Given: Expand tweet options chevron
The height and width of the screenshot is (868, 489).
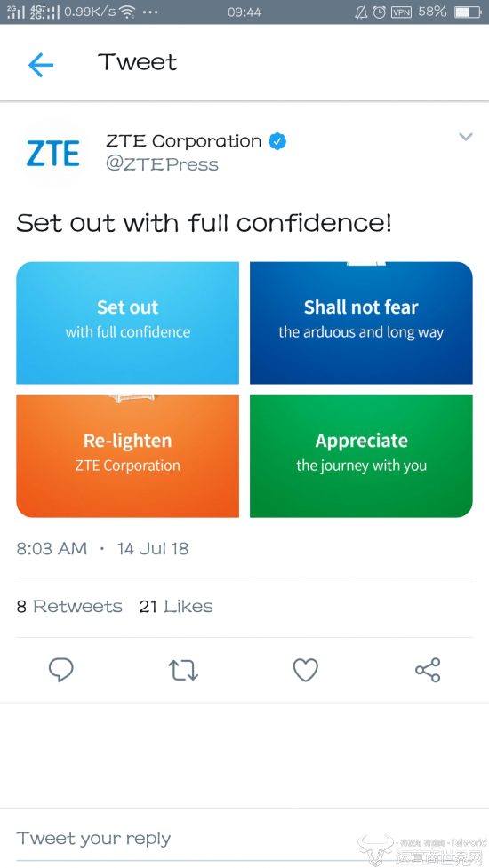Looking at the screenshot, I should [466, 137].
